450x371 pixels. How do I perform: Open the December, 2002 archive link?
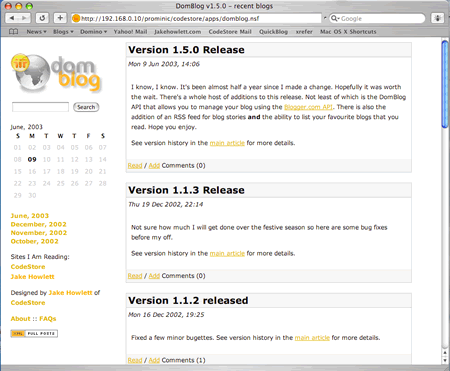pyautogui.click(x=39, y=224)
